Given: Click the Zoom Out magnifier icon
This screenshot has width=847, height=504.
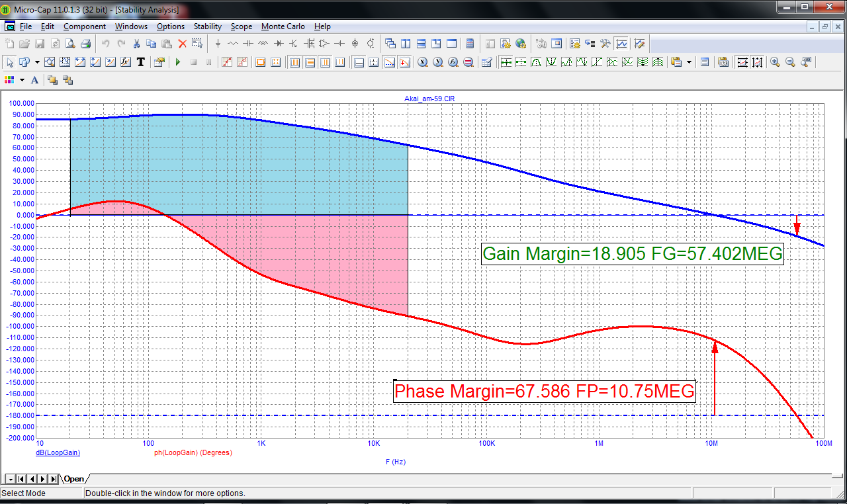Looking at the screenshot, I should (790, 62).
